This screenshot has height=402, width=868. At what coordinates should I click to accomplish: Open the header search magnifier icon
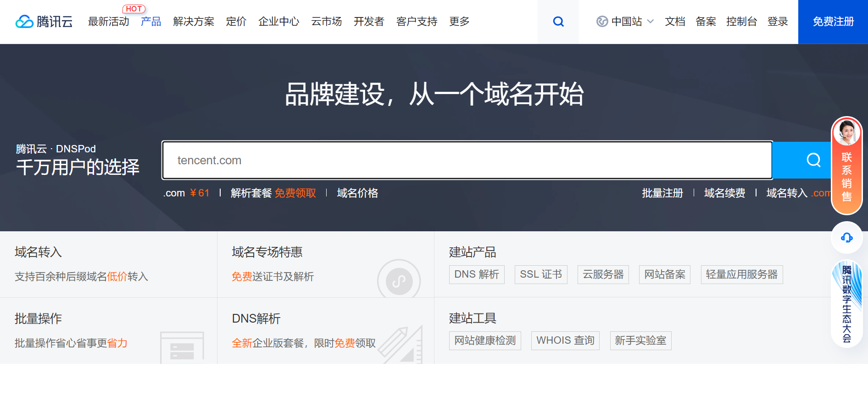[x=558, y=22]
